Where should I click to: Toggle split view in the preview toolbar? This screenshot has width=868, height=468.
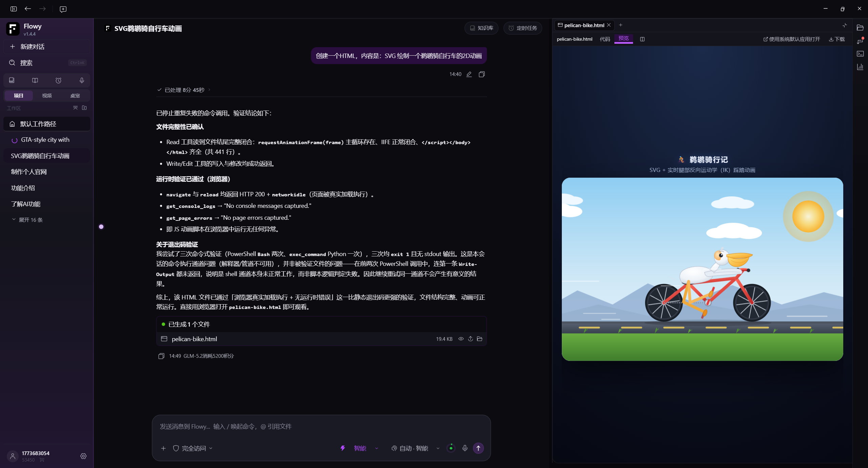click(x=642, y=39)
